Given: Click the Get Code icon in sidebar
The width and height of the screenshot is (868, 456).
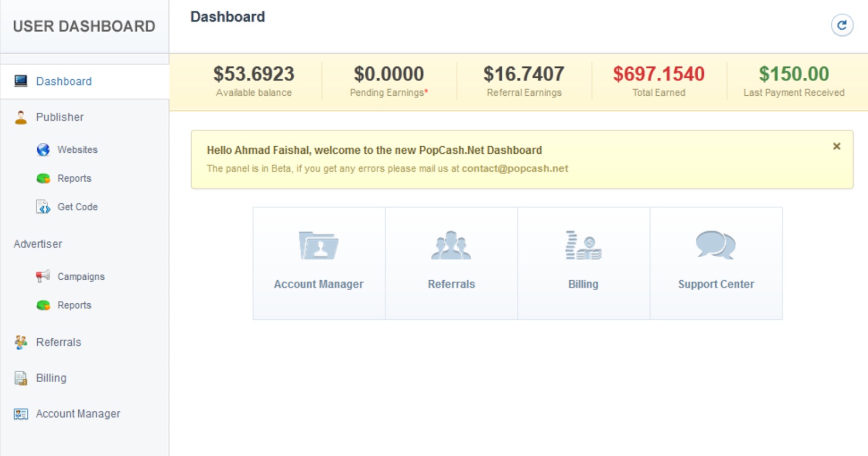Looking at the screenshot, I should pos(43,207).
